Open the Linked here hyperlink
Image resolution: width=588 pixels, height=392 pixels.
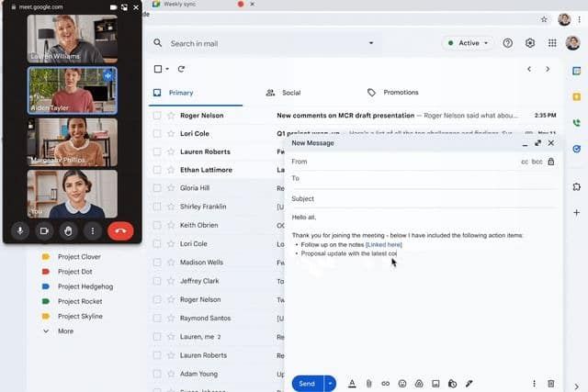(x=383, y=244)
